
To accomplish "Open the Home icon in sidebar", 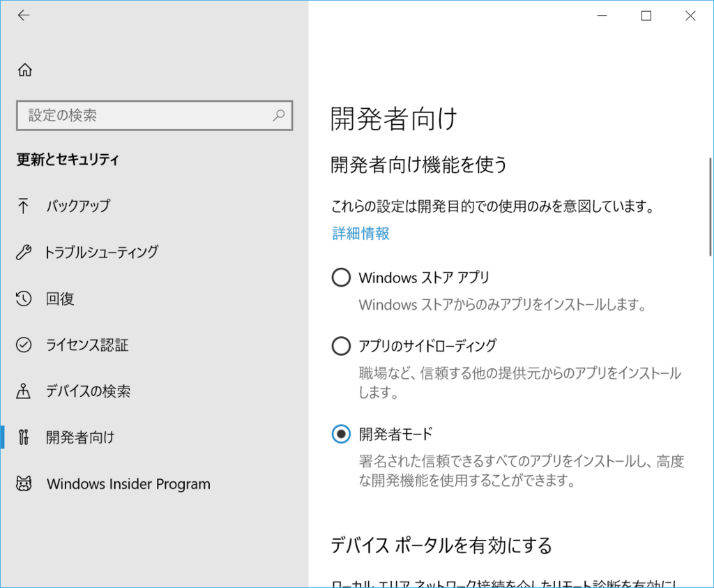I will click(25, 70).
